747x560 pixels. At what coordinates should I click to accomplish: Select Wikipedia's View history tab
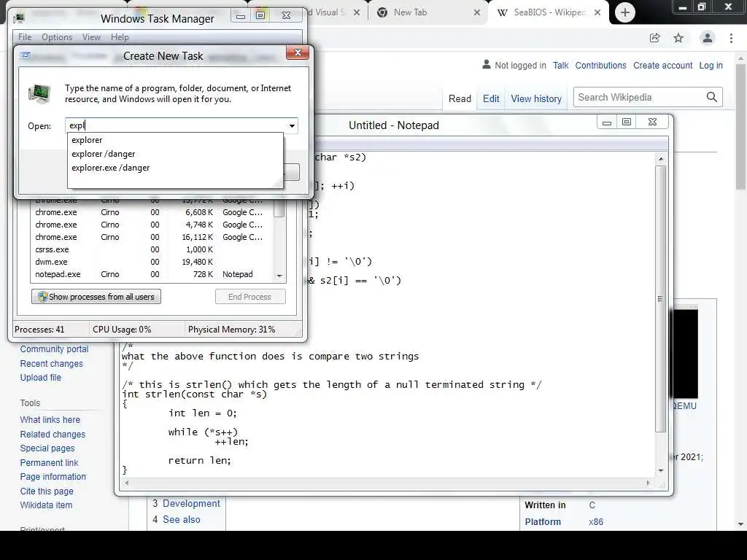(x=536, y=98)
